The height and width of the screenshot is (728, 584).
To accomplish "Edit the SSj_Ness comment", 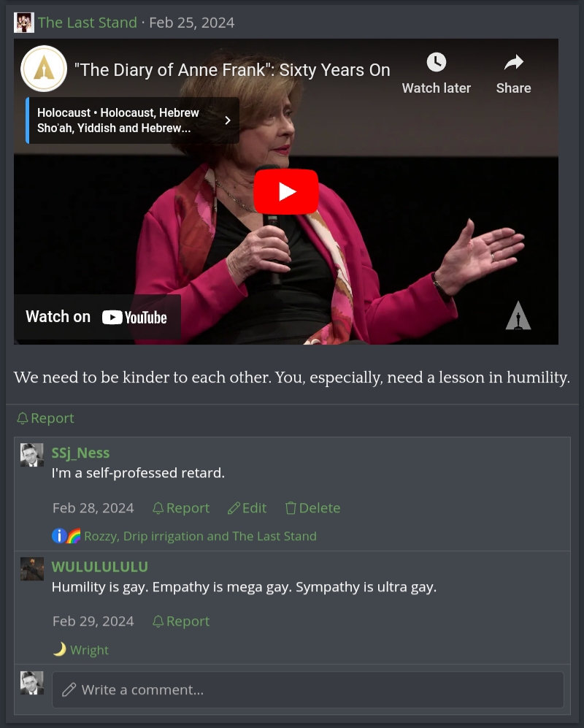I will click(247, 508).
